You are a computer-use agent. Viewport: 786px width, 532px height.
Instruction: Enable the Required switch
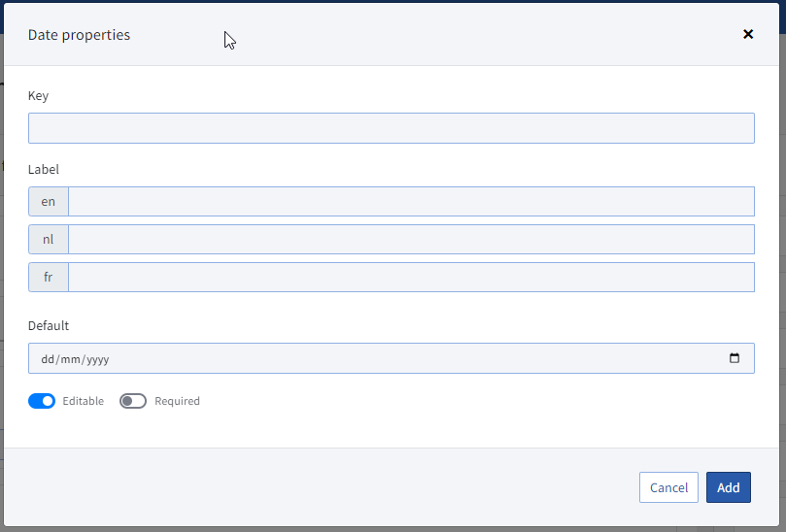coord(133,401)
